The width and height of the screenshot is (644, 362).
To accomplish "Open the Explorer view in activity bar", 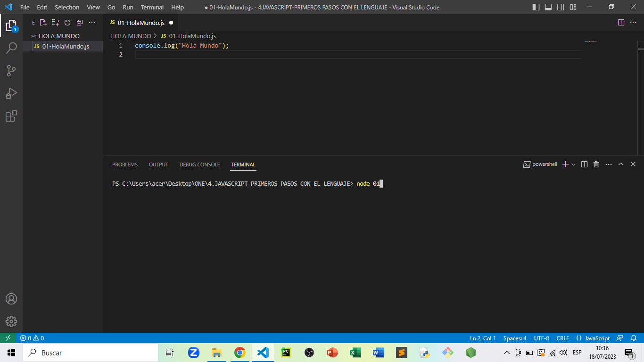I will 11,25.
